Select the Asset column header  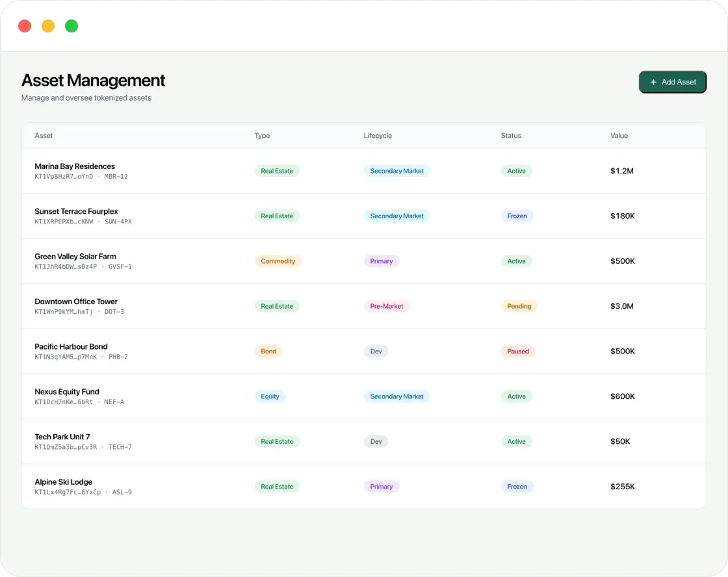[44, 136]
